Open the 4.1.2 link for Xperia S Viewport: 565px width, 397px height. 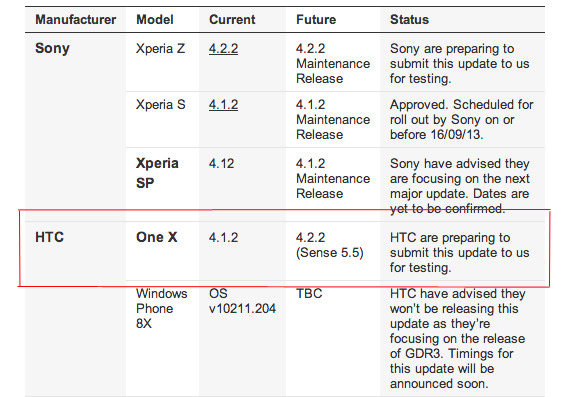[223, 105]
